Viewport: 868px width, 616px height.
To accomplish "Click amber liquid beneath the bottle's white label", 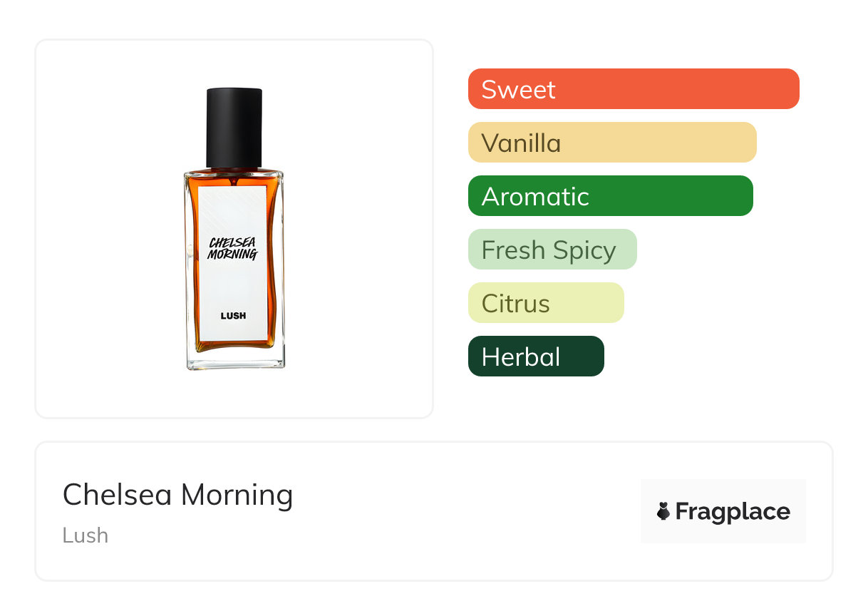I will [234, 345].
